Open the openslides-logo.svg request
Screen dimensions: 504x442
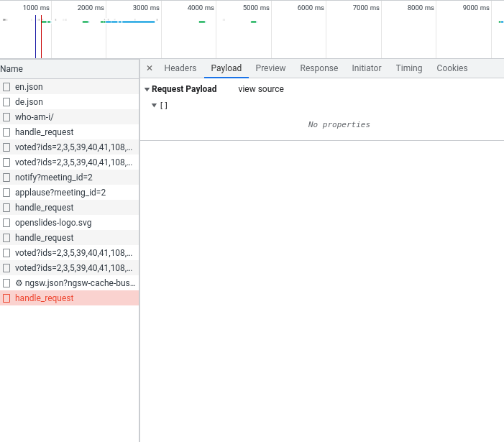click(x=70, y=223)
